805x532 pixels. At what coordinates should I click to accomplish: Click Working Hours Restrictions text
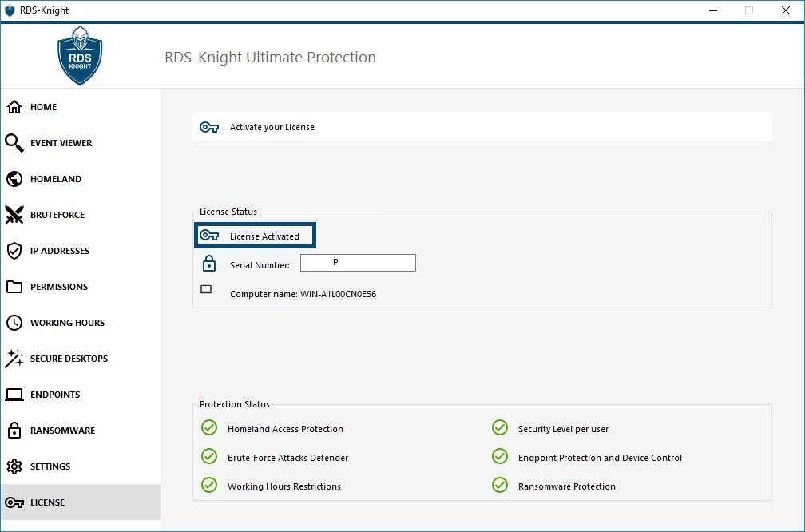(284, 486)
